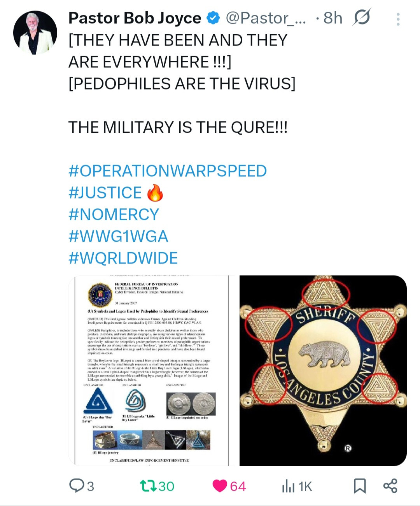Unlike the post with heart icon

point(220,486)
